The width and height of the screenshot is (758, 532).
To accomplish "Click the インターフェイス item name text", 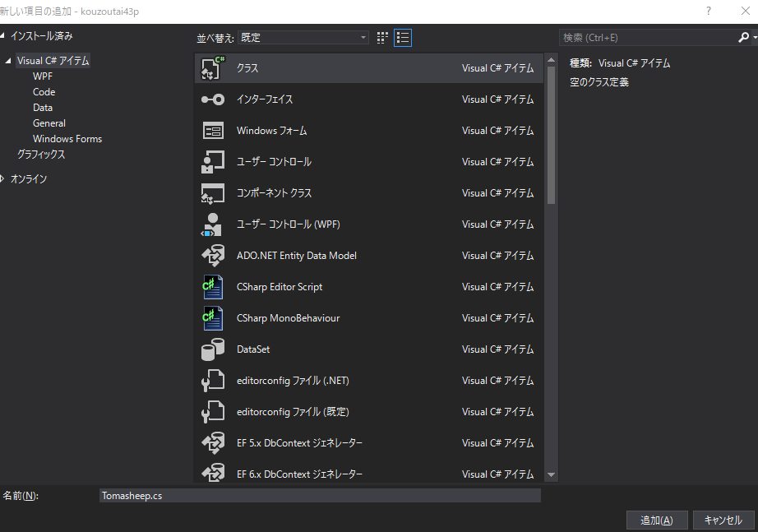I will pyautogui.click(x=265, y=99).
